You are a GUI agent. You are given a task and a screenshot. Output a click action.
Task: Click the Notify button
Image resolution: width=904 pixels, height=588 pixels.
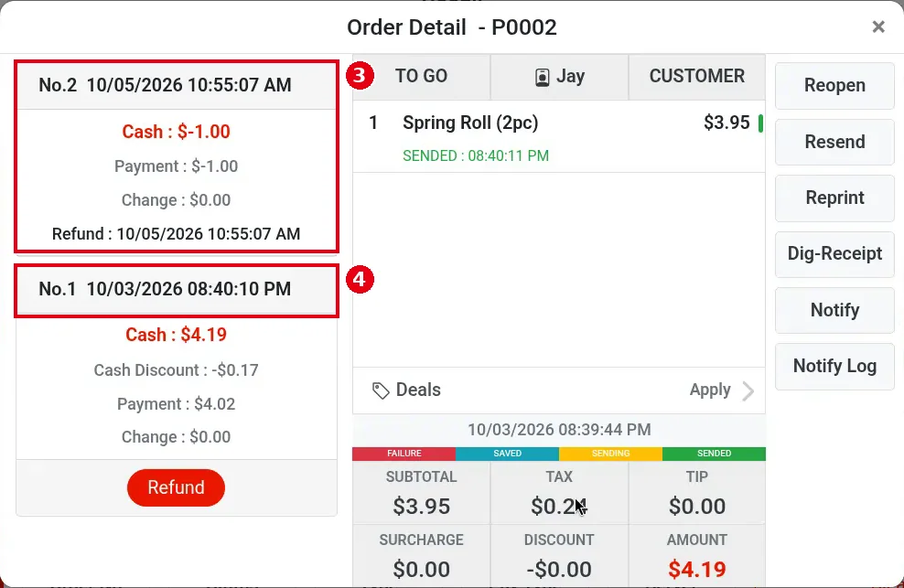pyautogui.click(x=834, y=310)
